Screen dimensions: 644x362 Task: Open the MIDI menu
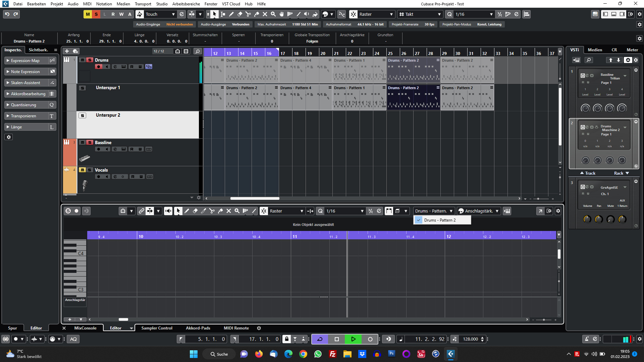pyautogui.click(x=87, y=4)
